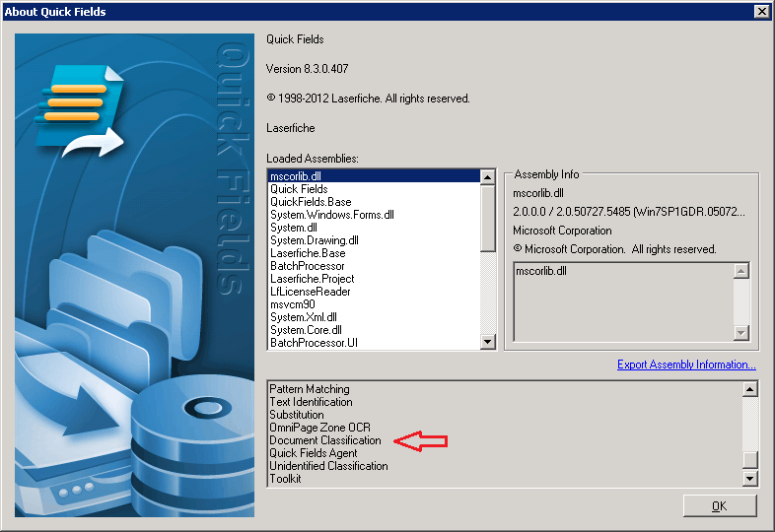The height and width of the screenshot is (532, 775).
Task: Select BatchProcessor.UI assembly entry
Action: (x=374, y=343)
